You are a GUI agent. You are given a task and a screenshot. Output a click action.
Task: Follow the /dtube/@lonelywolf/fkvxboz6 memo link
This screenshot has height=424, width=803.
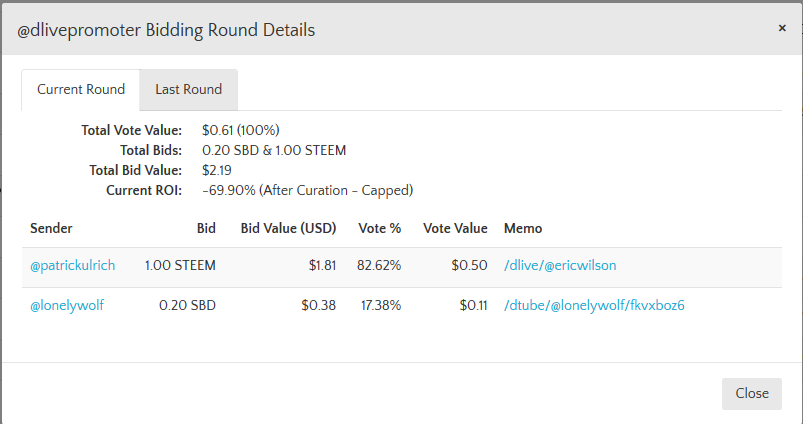pos(594,306)
